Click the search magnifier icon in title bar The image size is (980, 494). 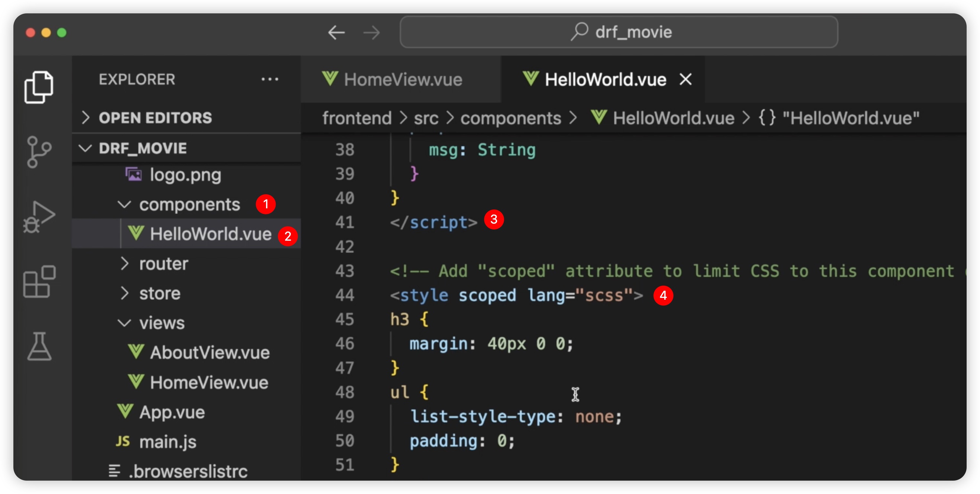[580, 32]
